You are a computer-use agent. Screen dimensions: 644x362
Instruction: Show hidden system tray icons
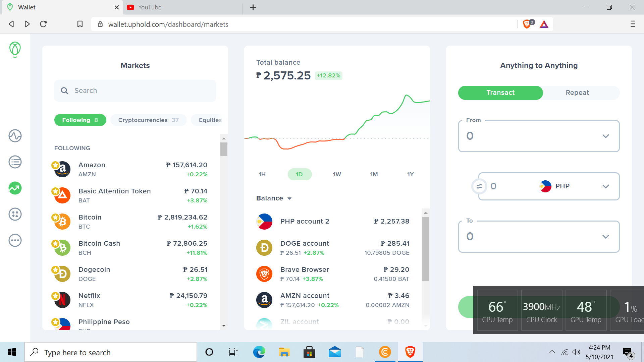pos(552,352)
